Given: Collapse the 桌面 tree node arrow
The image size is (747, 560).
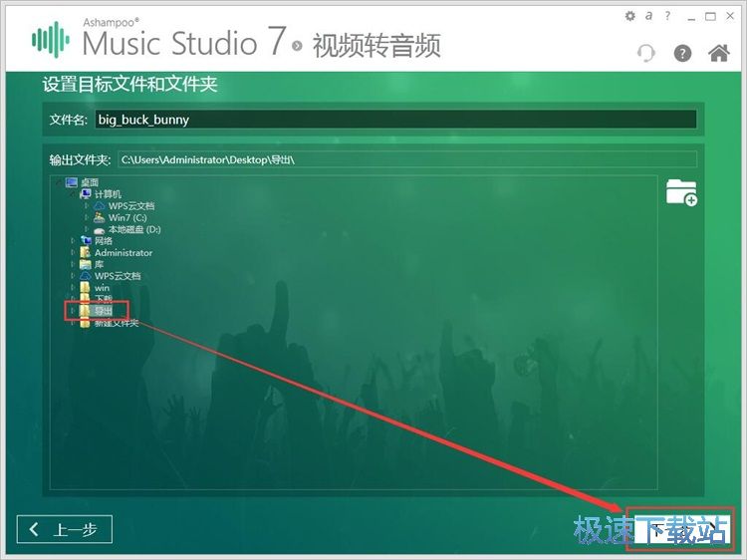Looking at the screenshot, I should (x=58, y=182).
